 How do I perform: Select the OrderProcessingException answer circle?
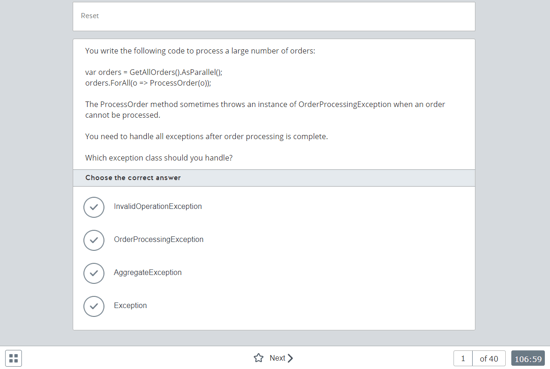click(94, 240)
